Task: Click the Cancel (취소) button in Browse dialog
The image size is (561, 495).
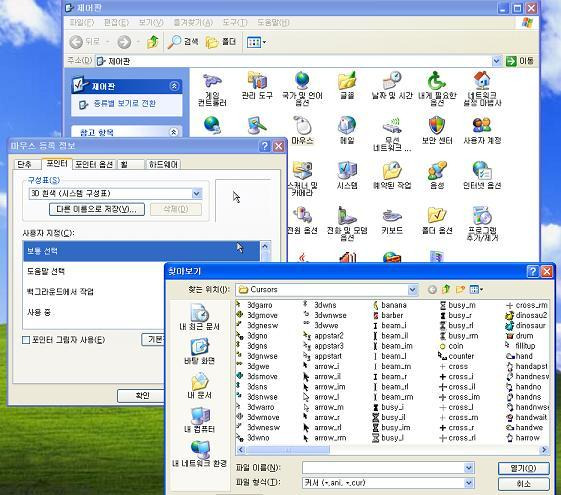Action: coord(523,484)
